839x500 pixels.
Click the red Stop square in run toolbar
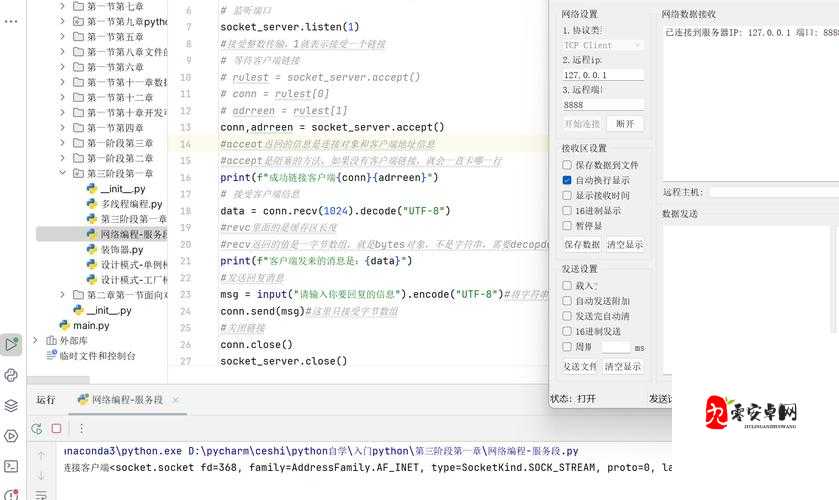pyautogui.click(x=57, y=428)
